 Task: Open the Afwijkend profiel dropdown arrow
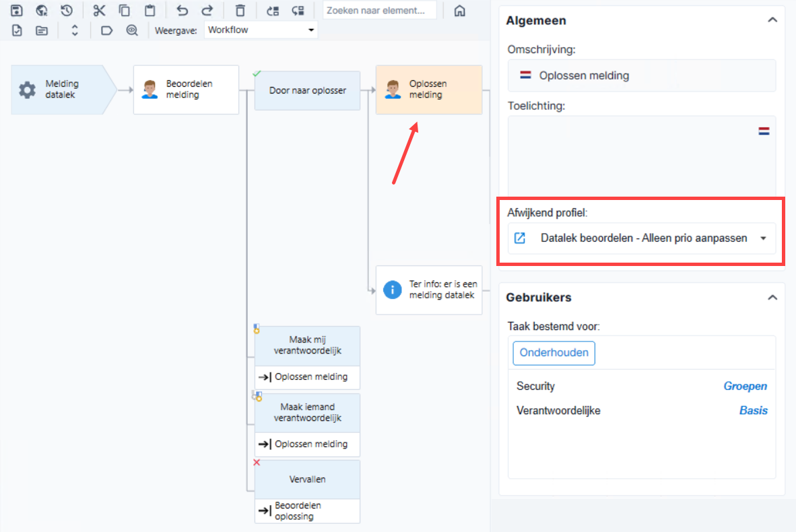click(x=763, y=238)
